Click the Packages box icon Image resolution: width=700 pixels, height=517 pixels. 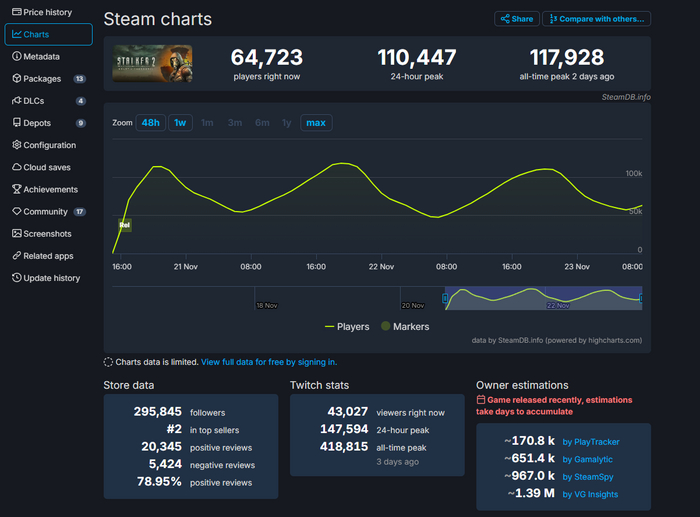[16, 79]
